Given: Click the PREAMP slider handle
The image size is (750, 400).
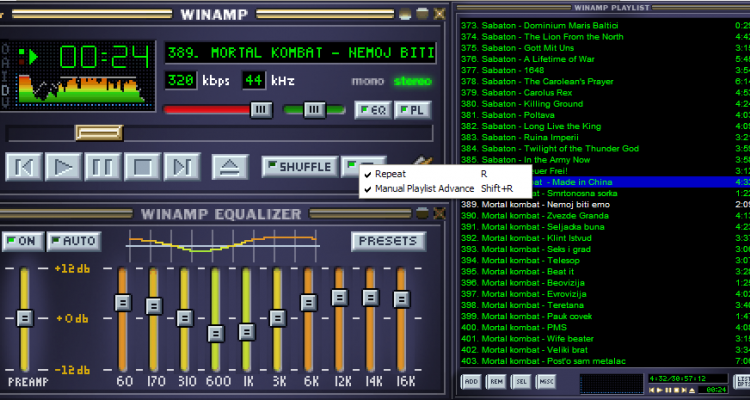Looking at the screenshot, I should pyautogui.click(x=24, y=318).
